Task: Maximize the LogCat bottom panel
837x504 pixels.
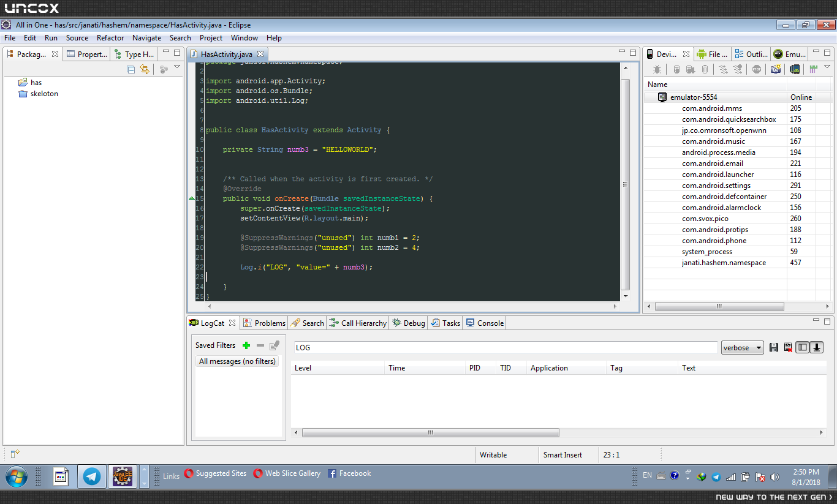Action: pos(827,320)
